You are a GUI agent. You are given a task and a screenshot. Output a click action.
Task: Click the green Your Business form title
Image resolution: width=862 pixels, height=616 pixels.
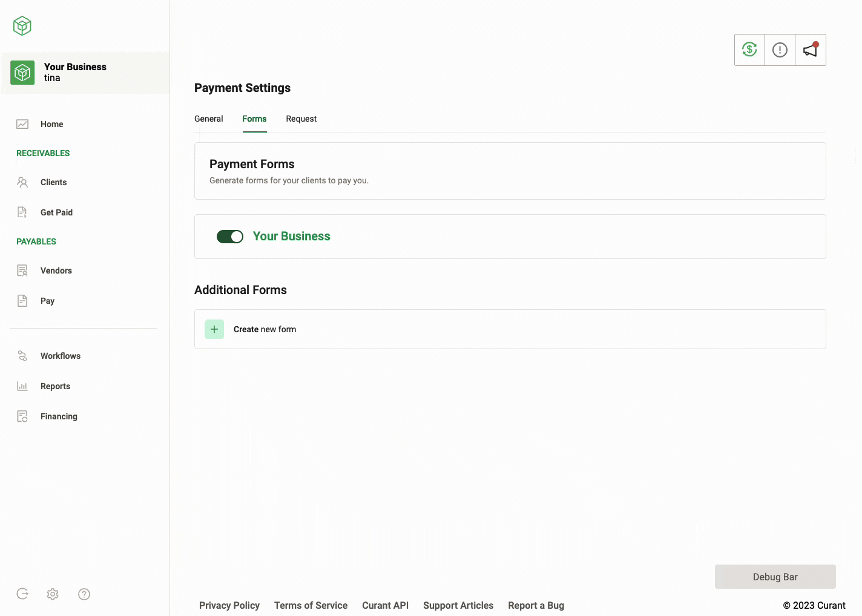point(292,236)
